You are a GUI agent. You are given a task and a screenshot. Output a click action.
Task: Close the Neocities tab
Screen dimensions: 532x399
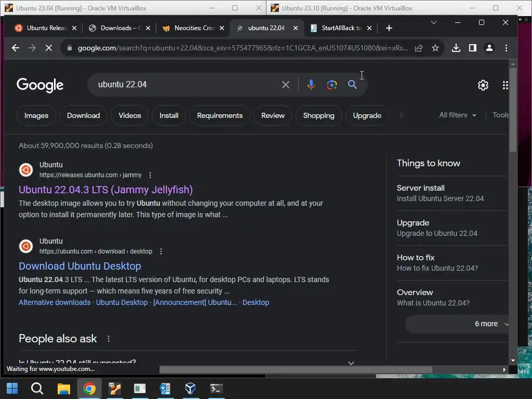coord(221,28)
